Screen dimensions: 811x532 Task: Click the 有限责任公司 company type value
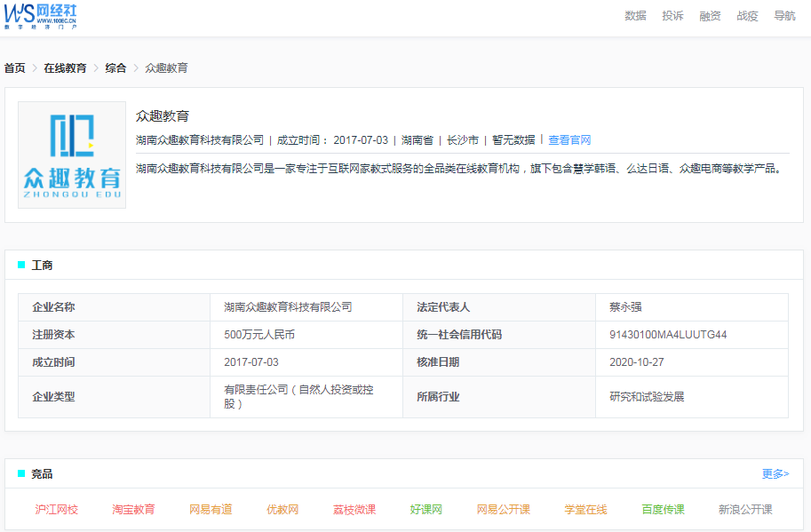coord(298,396)
